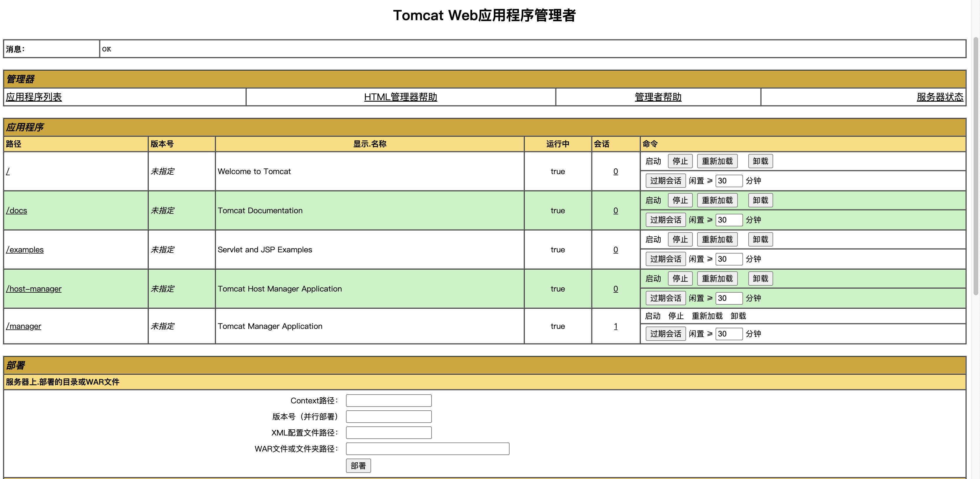This screenshot has width=980, height=479.
Task: Focus the Context路径 input field
Action: click(388, 401)
